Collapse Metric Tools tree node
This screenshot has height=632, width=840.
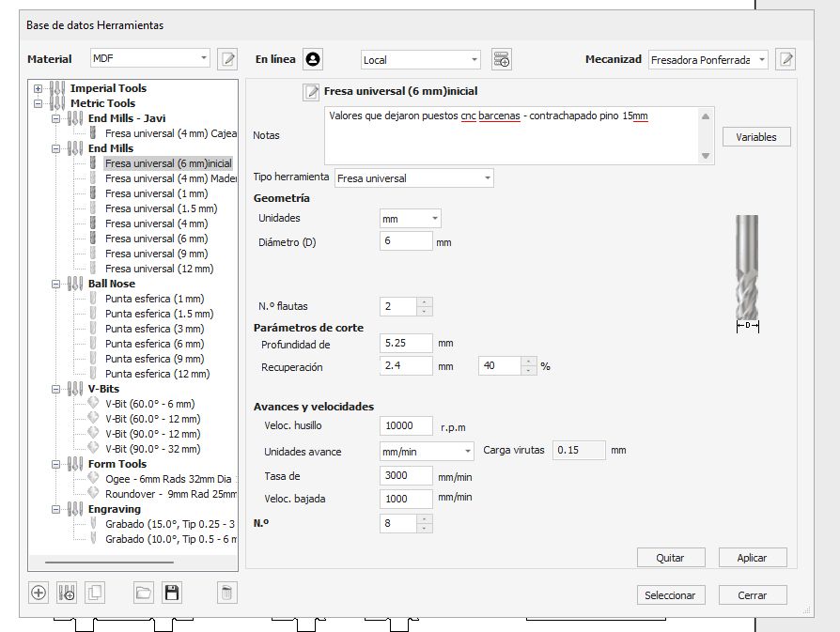tap(38, 103)
